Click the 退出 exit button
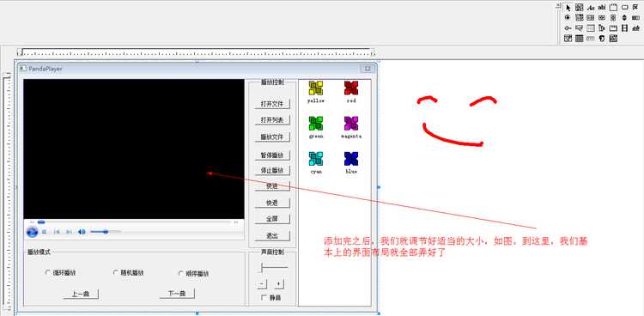This screenshot has width=644, height=316. point(272,236)
